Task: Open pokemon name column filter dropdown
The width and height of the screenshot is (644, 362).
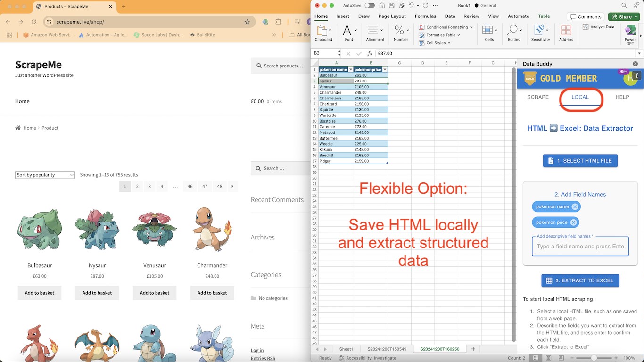Action: pos(350,69)
